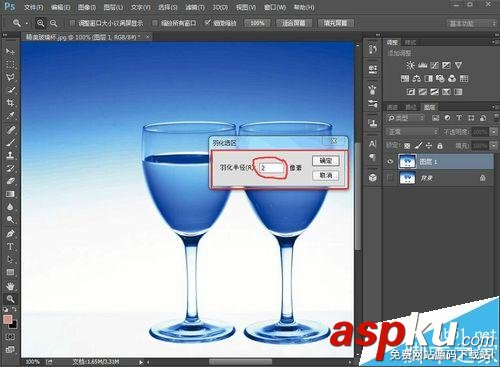500x367 pixels.
Task: Choose the Zoom In option in options bar
Action: tap(40, 23)
